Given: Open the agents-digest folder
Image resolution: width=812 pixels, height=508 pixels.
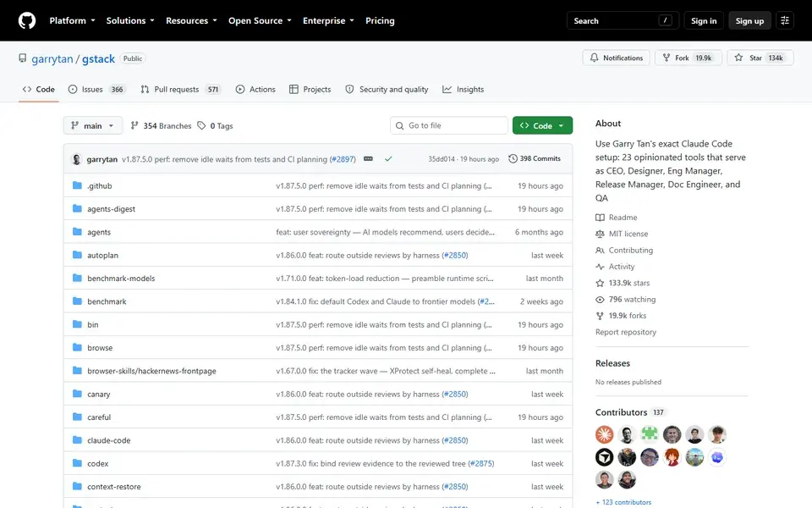Looking at the screenshot, I should [x=111, y=208].
